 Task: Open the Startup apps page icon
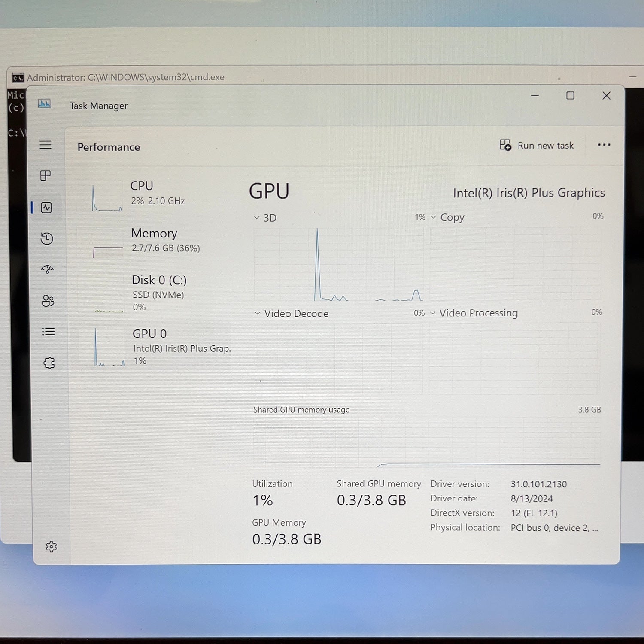(47, 270)
